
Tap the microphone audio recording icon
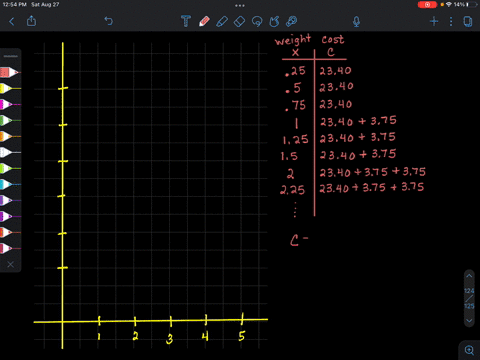pos(356,22)
